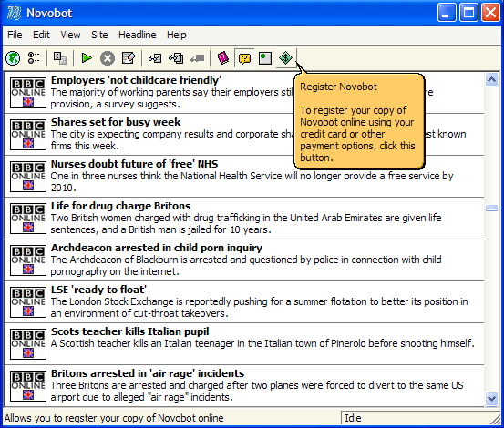The width and height of the screenshot is (504, 428).
Task: Click the gray back-arrow toolbar icon
Action: 198,58
